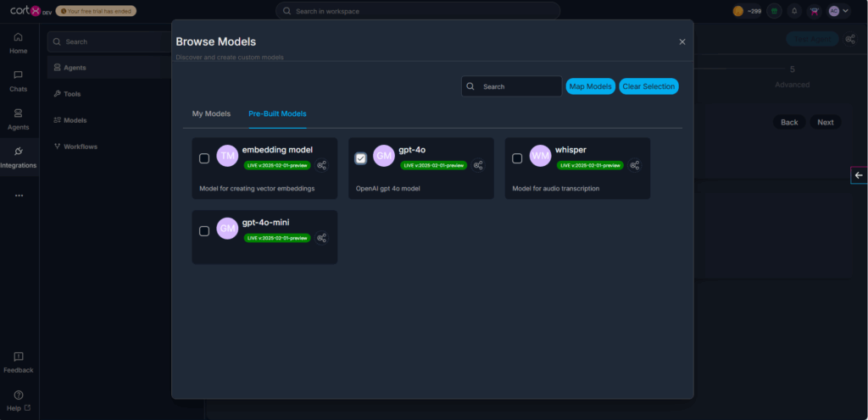Close the Browse Models dialog
The image size is (868, 420).
[x=682, y=42]
